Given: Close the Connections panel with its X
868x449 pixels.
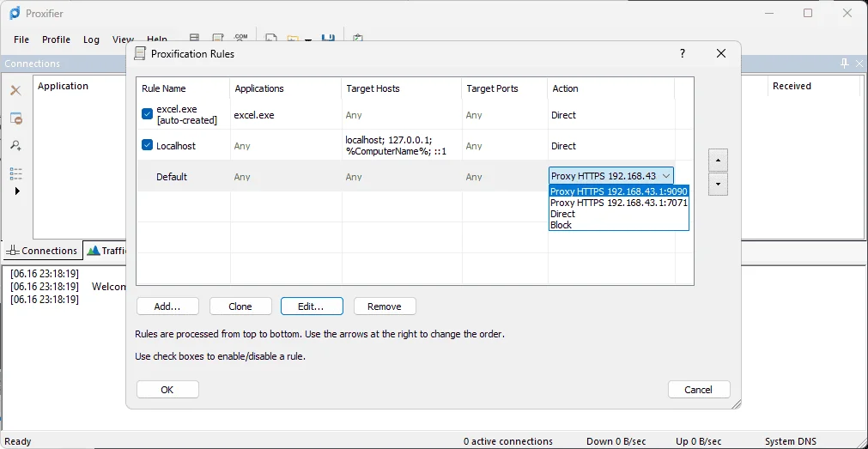Looking at the screenshot, I should click(x=859, y=64).
